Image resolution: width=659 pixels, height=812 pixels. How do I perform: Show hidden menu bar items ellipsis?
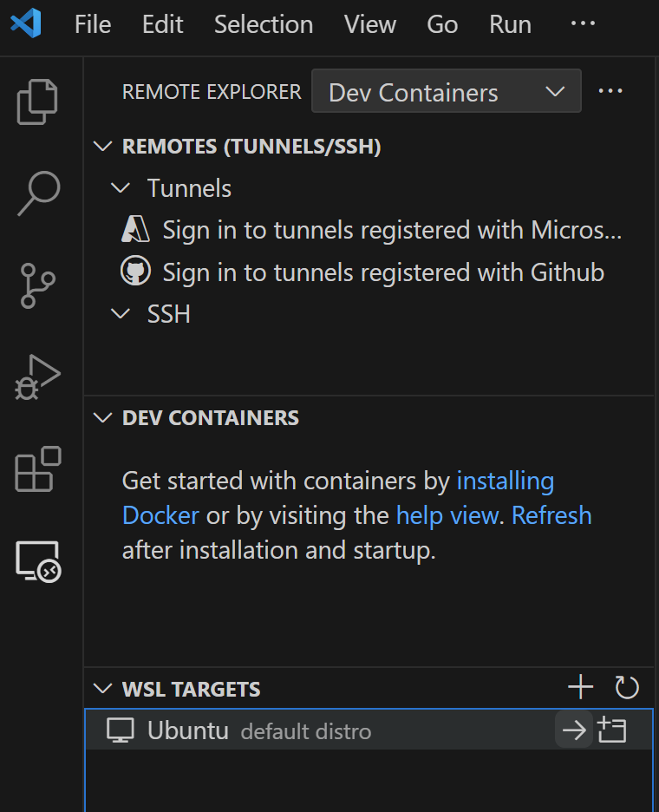(x=583, y=23)
